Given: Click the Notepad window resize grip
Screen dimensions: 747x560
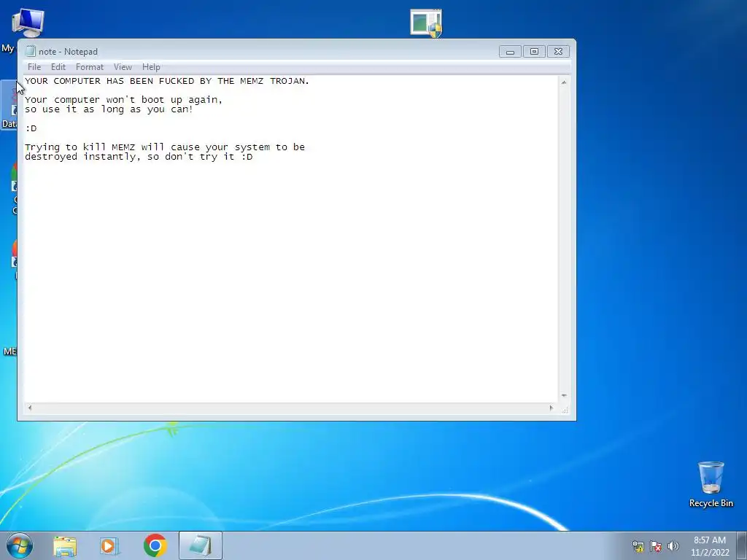Looking at the screenshot, I should pos(565,409).
